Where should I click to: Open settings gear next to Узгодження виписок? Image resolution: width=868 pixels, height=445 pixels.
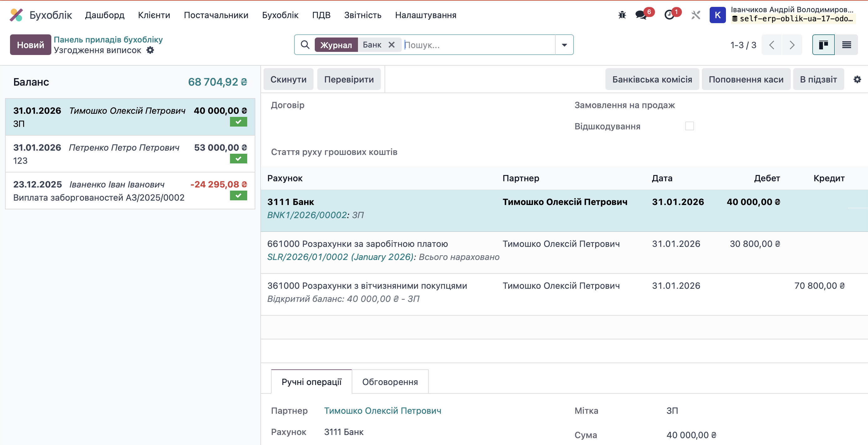(x=150, y=50)
